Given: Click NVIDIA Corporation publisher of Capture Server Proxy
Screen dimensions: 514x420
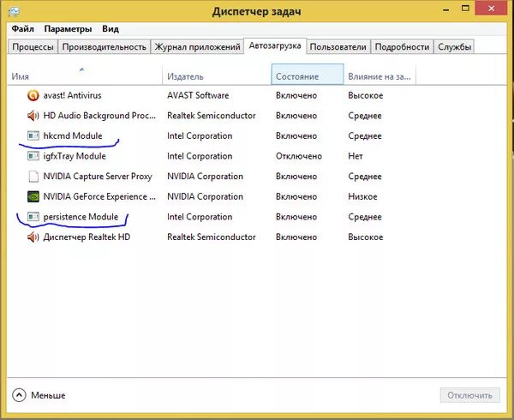Looking at the screenshot, I should tap(206, 177).
